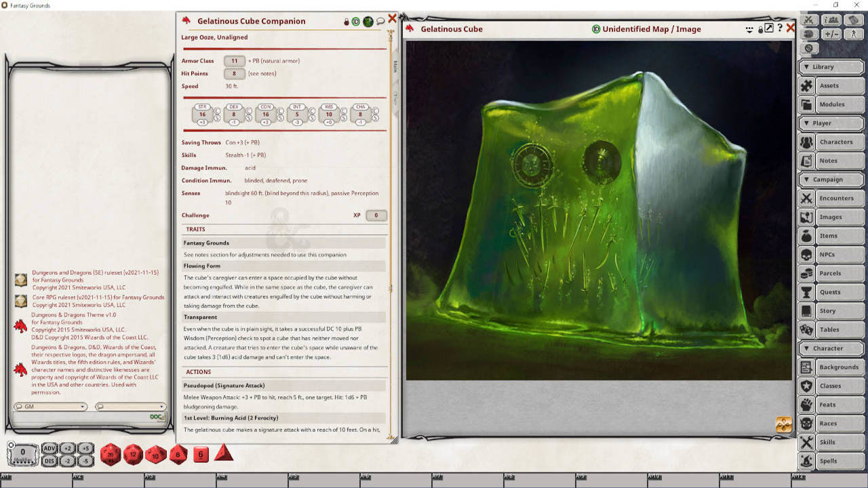Viewport: 868px width, 488px height.
Task: Open the combat tracker with crossed swords icon
Action: [810, 20]
